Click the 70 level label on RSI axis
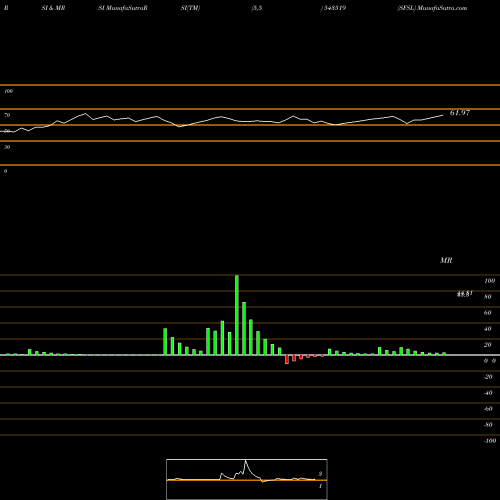Screen dimensions: 500x500 (x=7, y=115)
